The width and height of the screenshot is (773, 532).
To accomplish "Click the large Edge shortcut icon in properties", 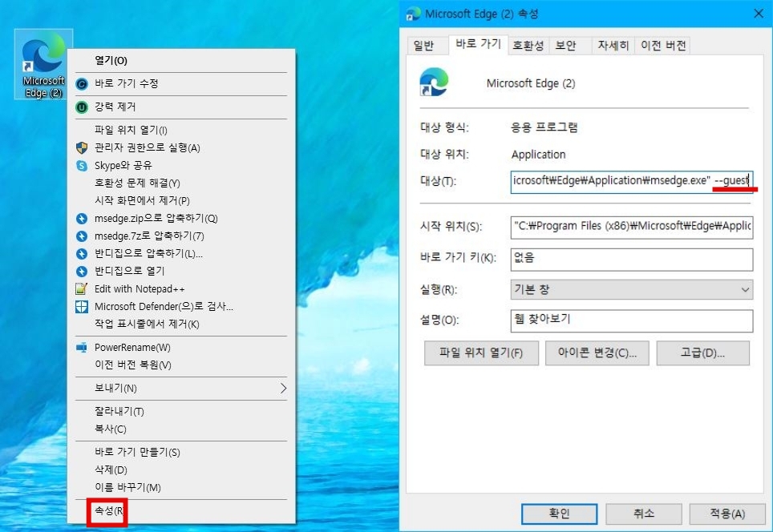I will pos(434,82).
